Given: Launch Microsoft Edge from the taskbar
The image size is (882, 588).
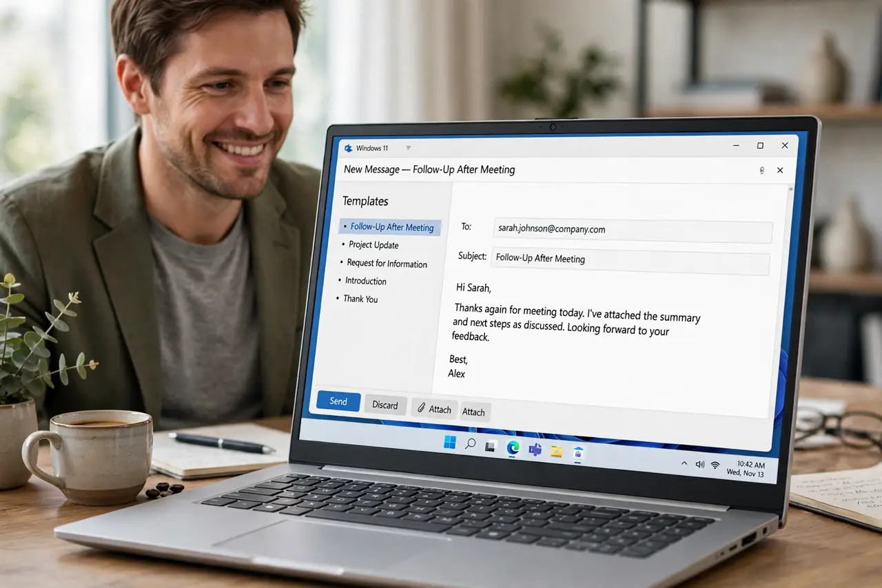Looking at the screenshot, I should (x=513, y=448).
